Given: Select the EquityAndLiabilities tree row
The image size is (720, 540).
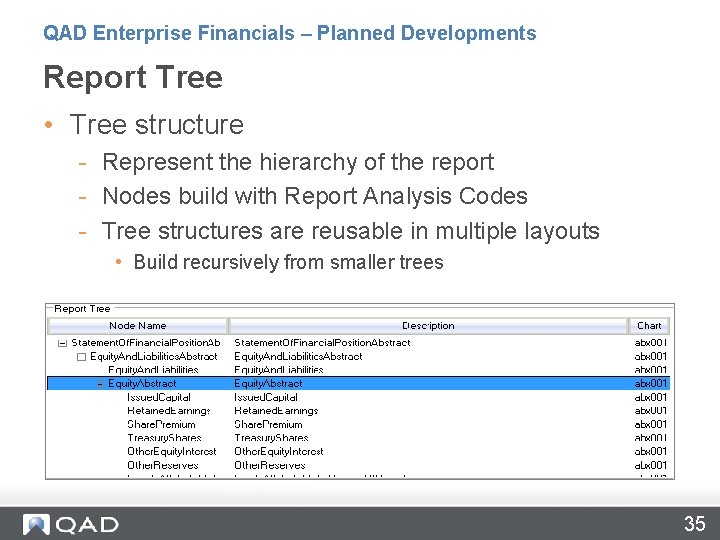Looking at the screenshot, I should click(358, 370).
